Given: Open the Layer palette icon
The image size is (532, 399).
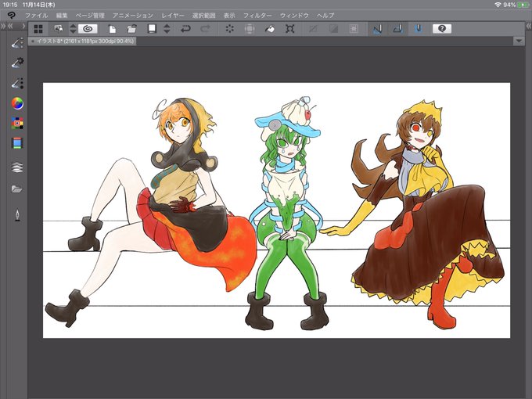Looking at the screenshot, I should click(x=17, y=167).
